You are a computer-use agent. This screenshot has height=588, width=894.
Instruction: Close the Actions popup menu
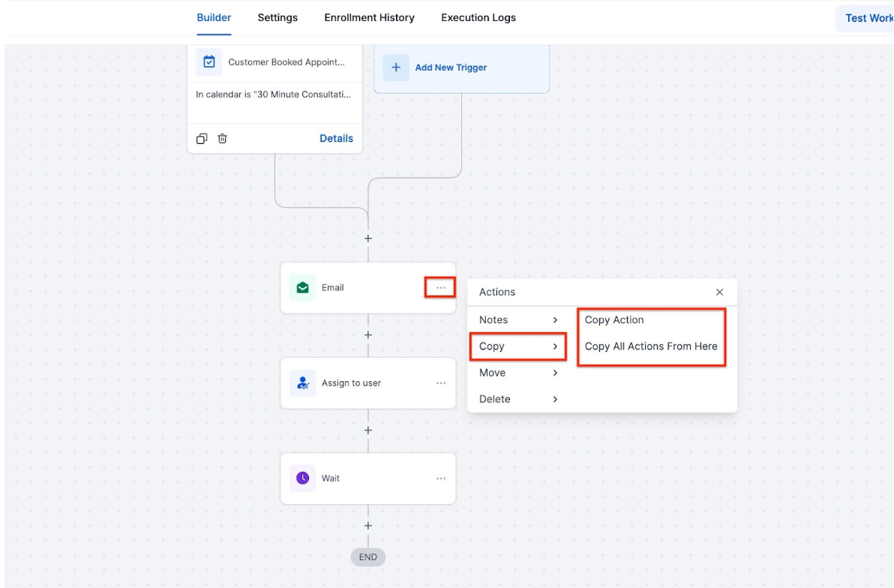[719, 292]
